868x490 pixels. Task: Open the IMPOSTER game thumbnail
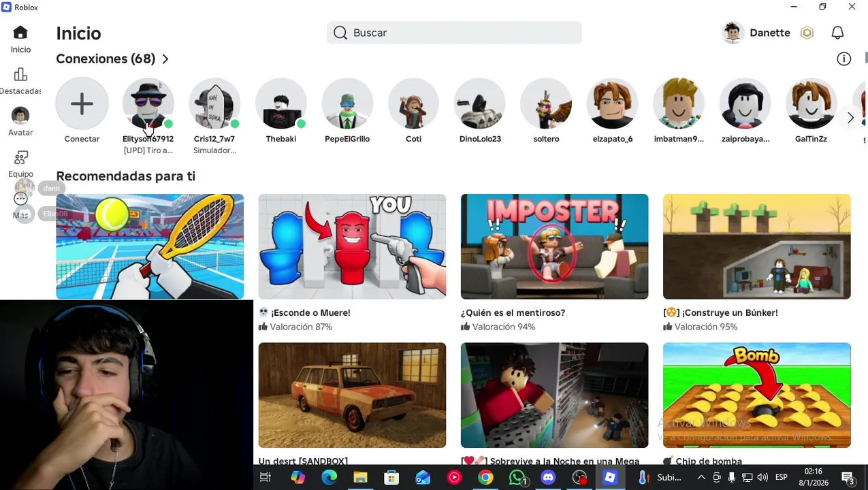pyautogui.click(x=554, y=246)
